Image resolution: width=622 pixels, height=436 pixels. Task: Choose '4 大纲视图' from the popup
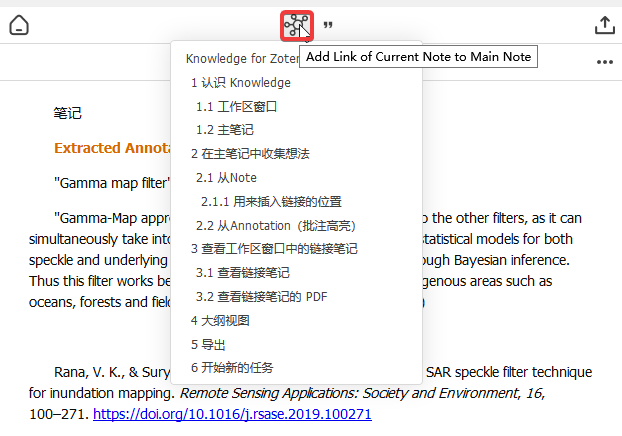(219, 320)
